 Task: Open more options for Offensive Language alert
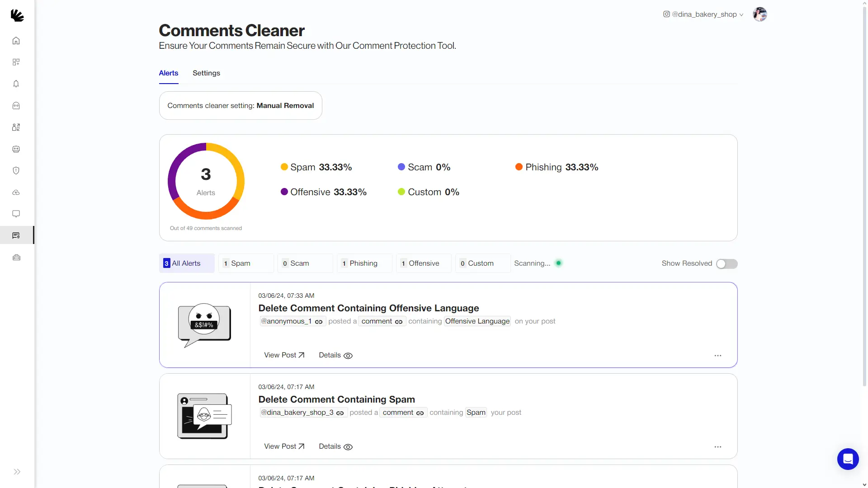[718, 356]
